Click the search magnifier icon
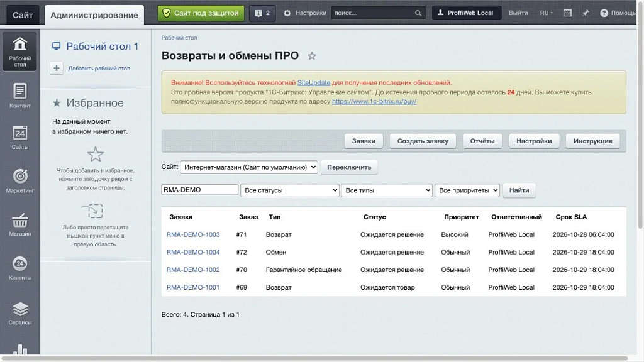Screen dimensions: 644x362 pos(418,13)
